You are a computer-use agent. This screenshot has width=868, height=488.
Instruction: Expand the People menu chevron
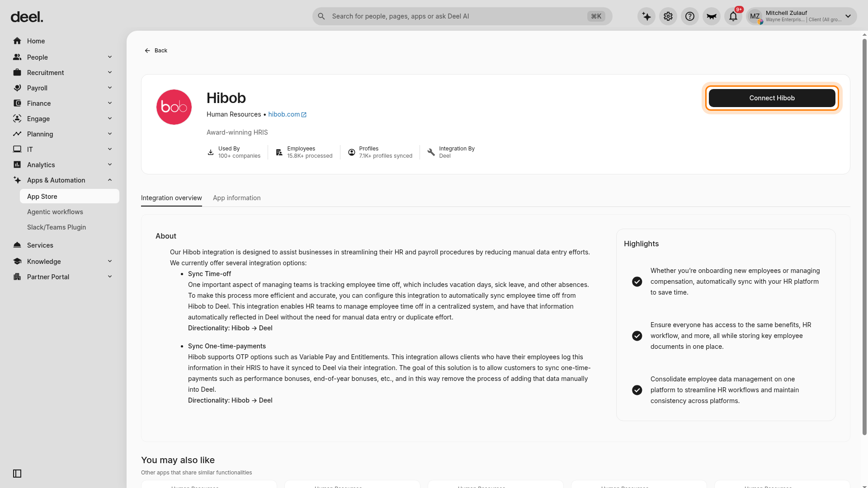110,57
